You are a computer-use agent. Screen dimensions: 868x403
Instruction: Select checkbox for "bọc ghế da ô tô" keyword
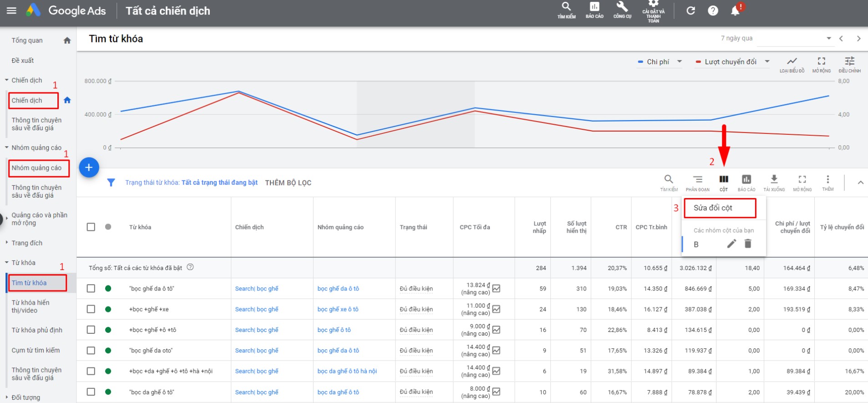click(x=91, y=288)
